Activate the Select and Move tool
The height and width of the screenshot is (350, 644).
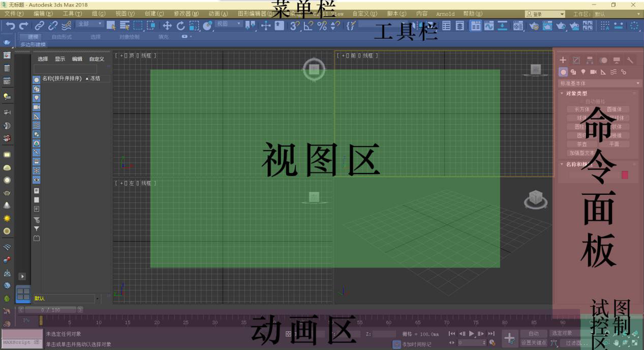[167, 25]
